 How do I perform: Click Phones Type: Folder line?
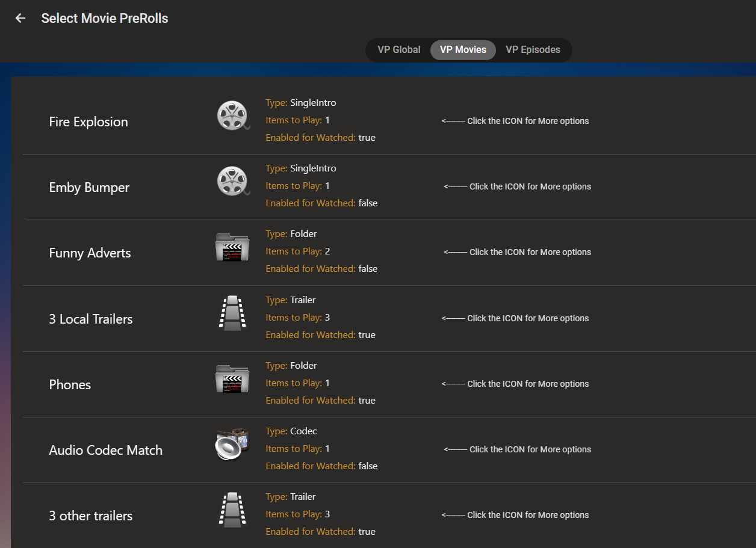click(x=291, y=366)
